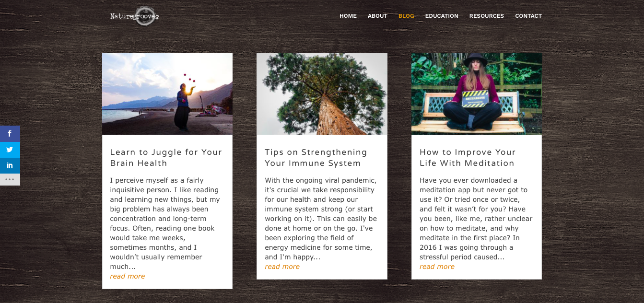Go to the Home page

[x=348, y=16]
